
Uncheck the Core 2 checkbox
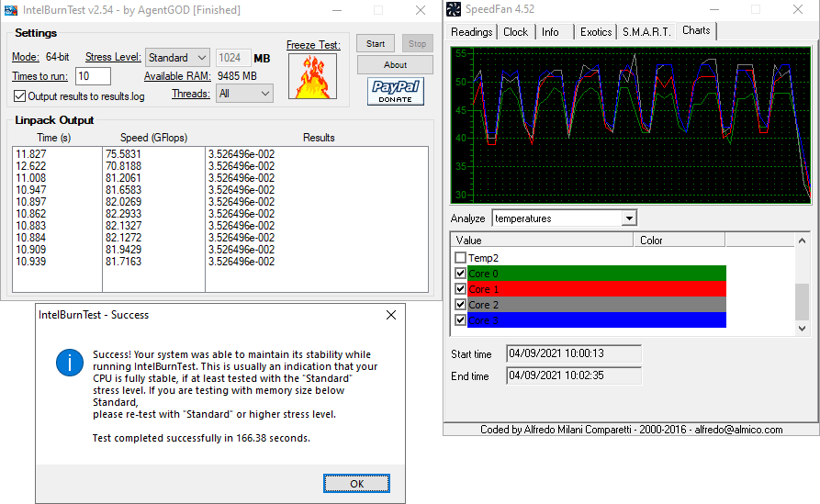[460, 304]
